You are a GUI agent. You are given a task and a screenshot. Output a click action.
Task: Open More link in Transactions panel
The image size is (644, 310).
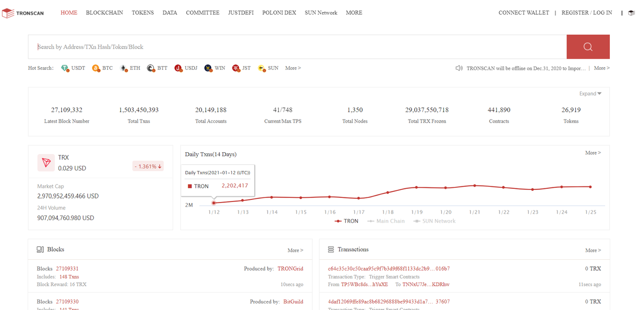point(593,250)
